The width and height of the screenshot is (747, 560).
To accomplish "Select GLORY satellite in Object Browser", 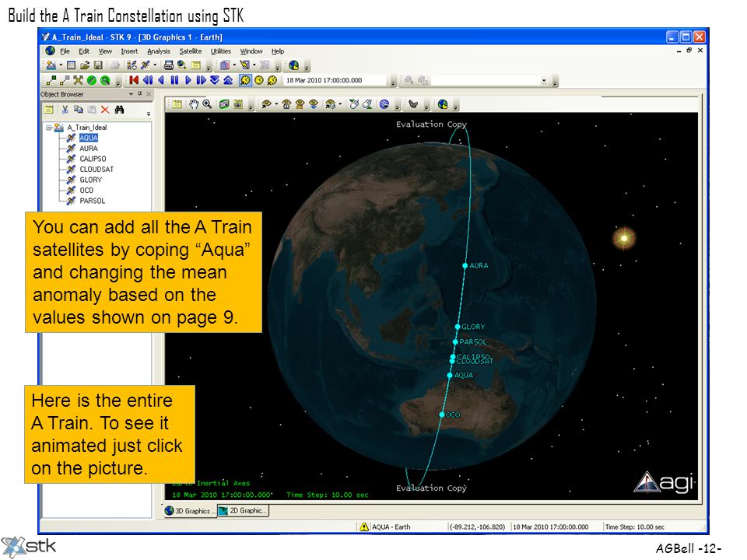I will pyautogui.click(x=90, y=180).
